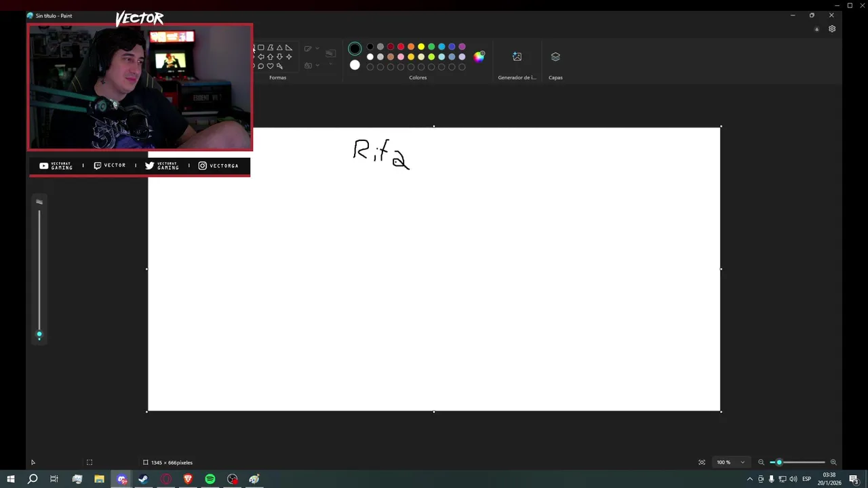Open File Explorer from the taskbar

pyautogui.click(x=99, y=479)
